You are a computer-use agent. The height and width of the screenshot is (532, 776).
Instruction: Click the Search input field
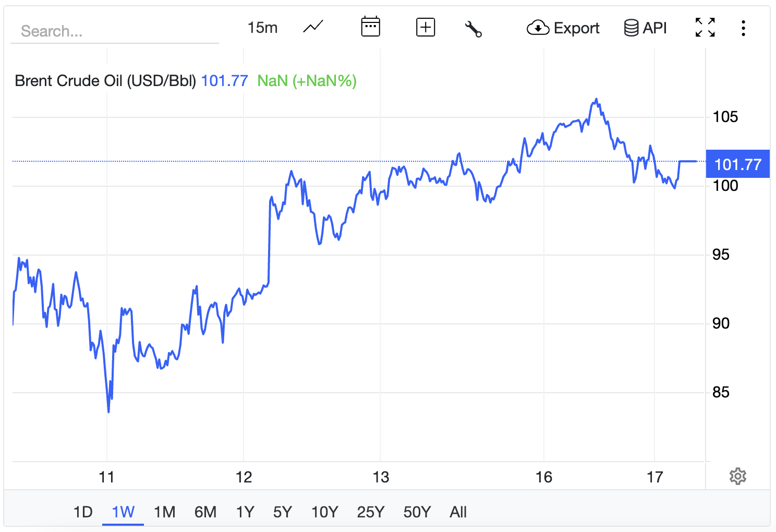coord(115,31)
